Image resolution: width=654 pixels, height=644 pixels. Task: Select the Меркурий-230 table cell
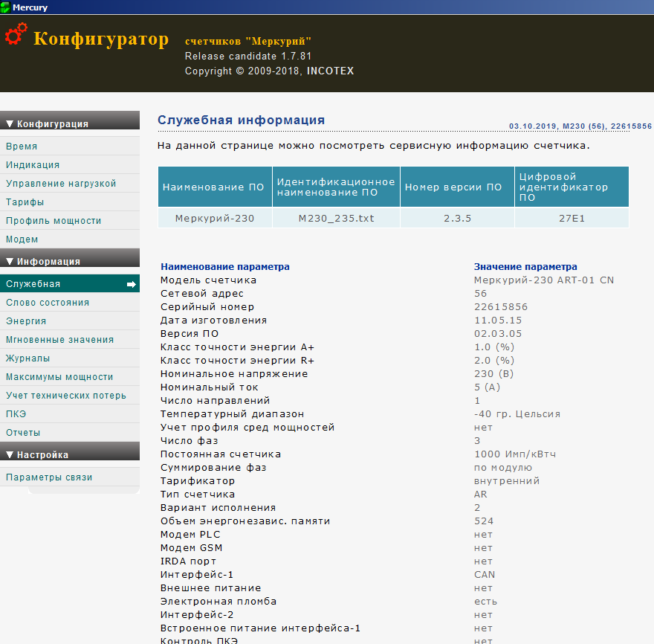tap(216, 219)
